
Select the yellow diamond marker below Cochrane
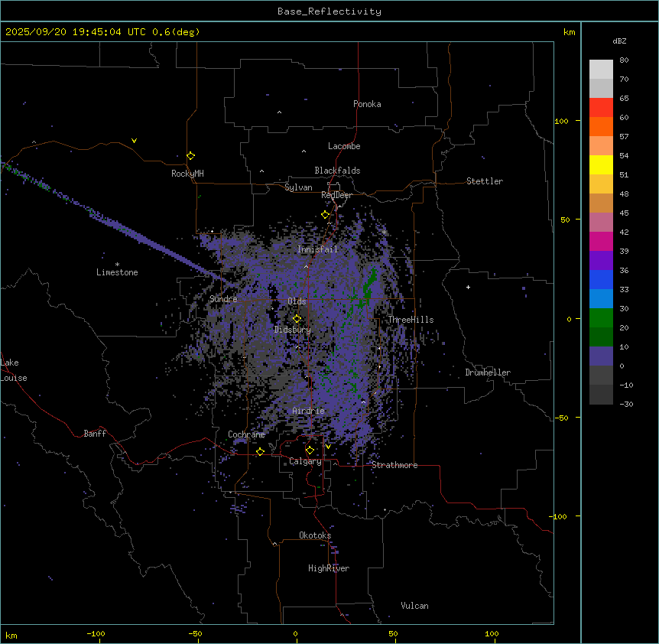260,452
